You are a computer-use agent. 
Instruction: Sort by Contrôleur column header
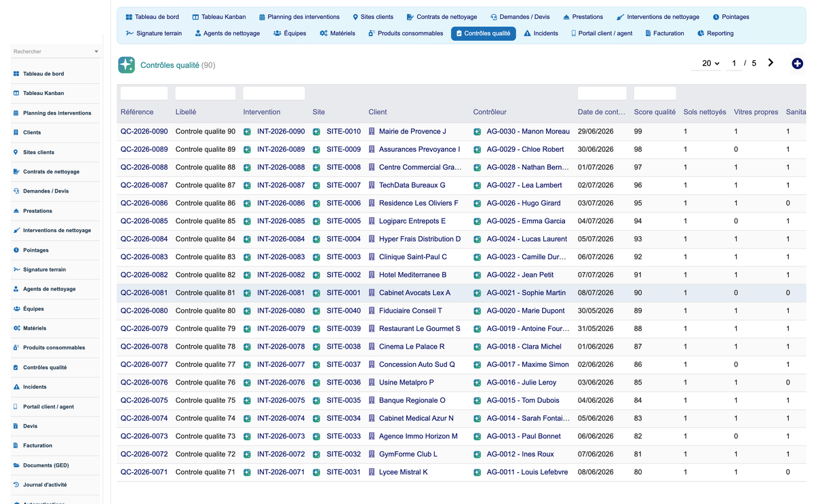click(x=490, y=112)
